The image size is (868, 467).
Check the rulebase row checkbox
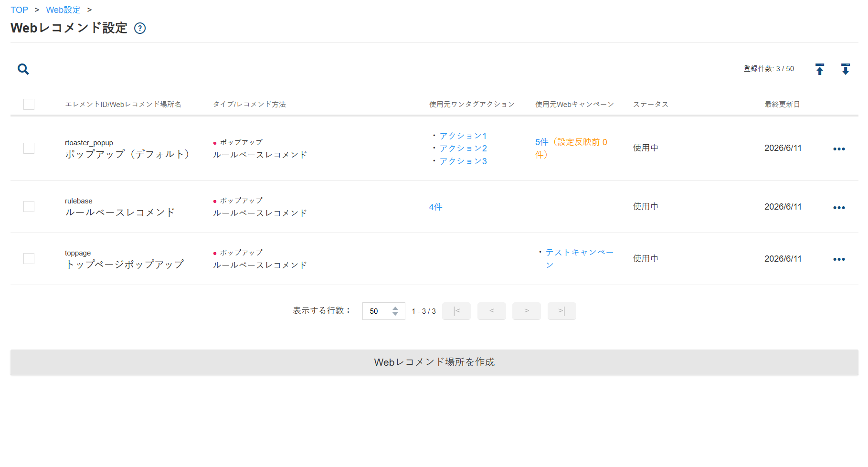tap(29, 206)
